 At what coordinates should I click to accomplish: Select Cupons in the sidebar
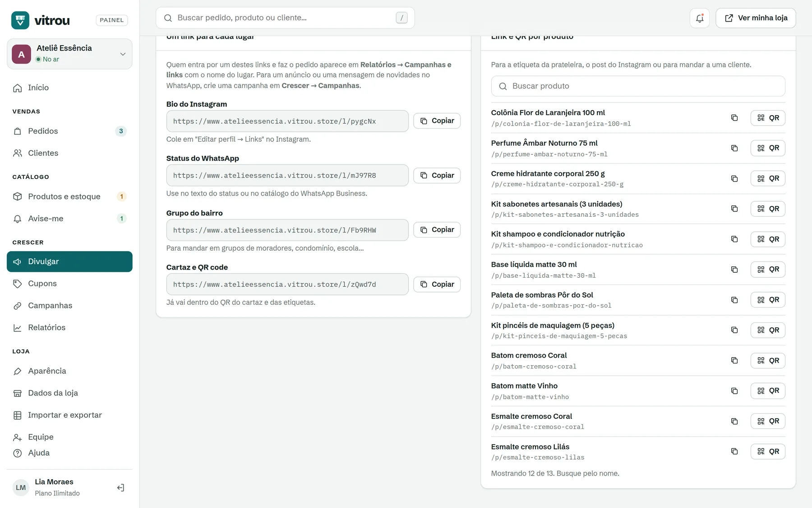click(x=69, y=284)
